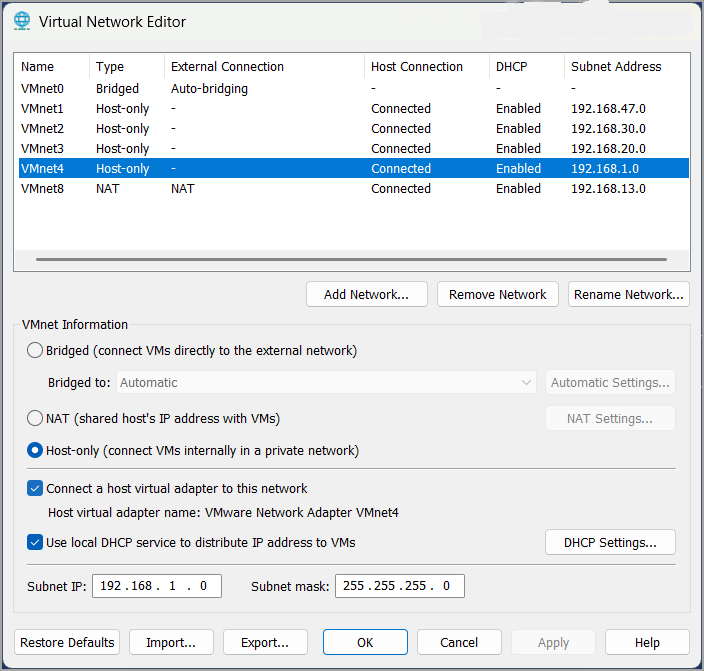Click Restore Defaults

(67, 642)
